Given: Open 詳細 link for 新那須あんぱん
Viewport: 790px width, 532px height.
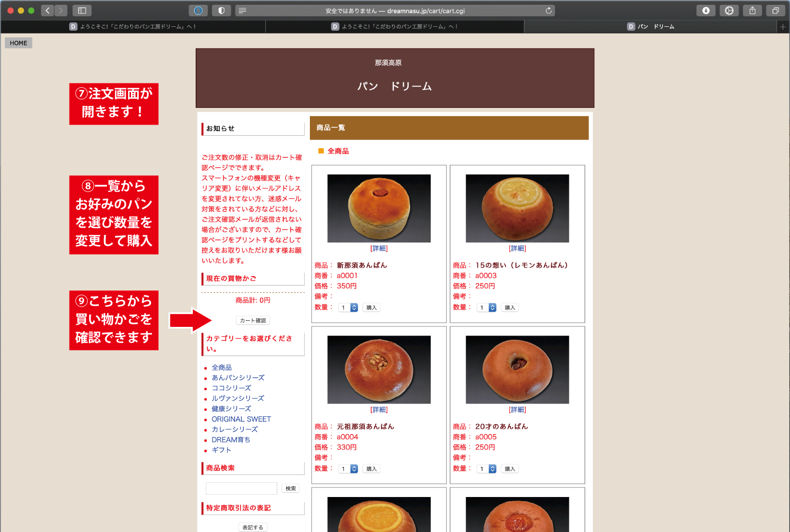Looking at the screenshot, I should point(379,248).
